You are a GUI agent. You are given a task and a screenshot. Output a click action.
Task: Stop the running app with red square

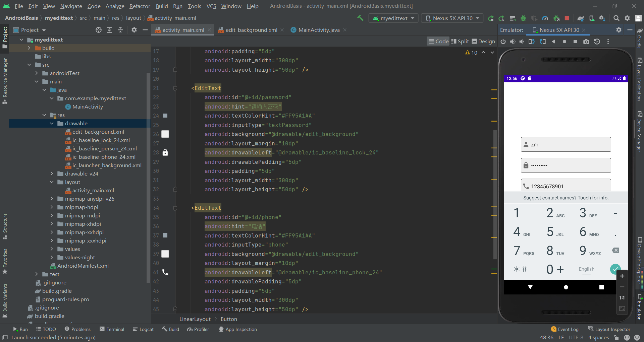(x=567, y=18)
